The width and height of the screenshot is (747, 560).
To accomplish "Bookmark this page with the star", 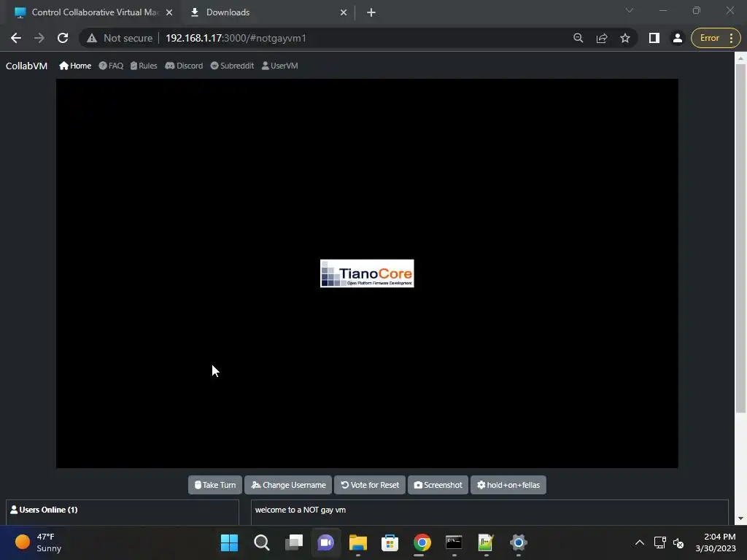I will point(625,38).
